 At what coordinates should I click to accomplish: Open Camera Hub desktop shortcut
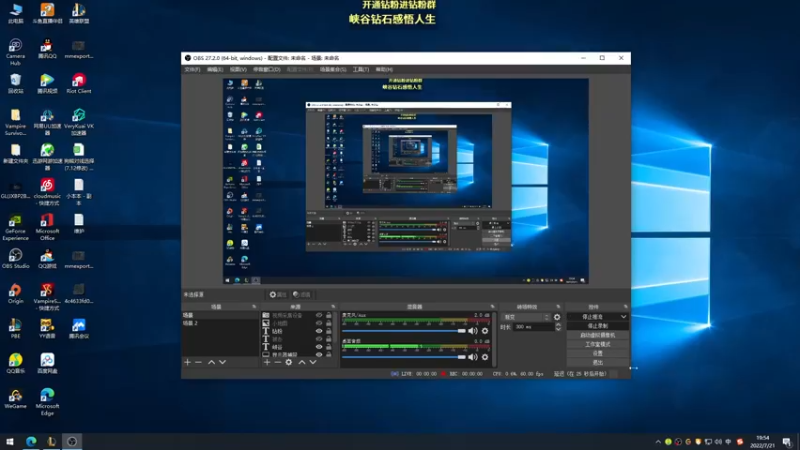pyautogui.click(x=15, y=53)
